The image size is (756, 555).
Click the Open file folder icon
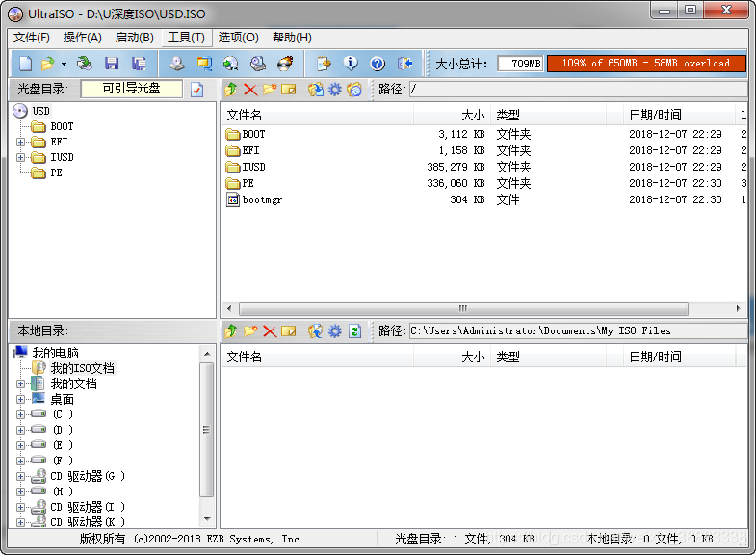point(48,64)
